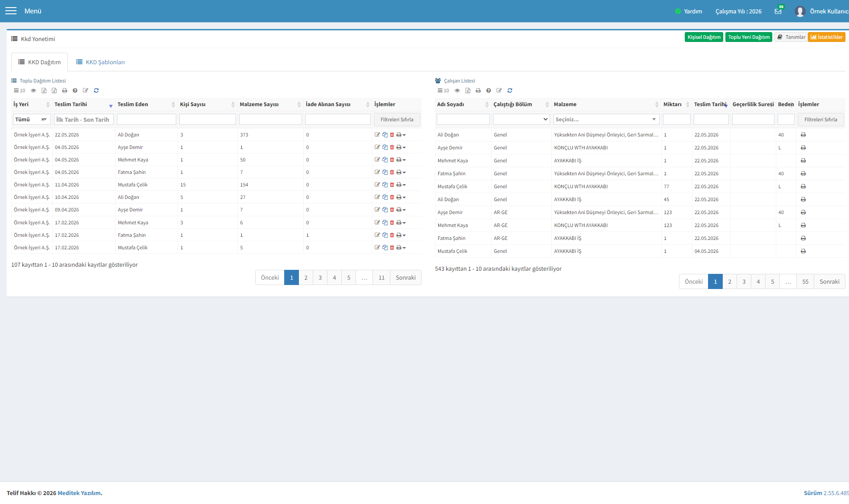Print Ali Doğan's first row in Çalışan Listesi
Image resolution: width=849 pixels, height=504 pixels.
[803, 135]
